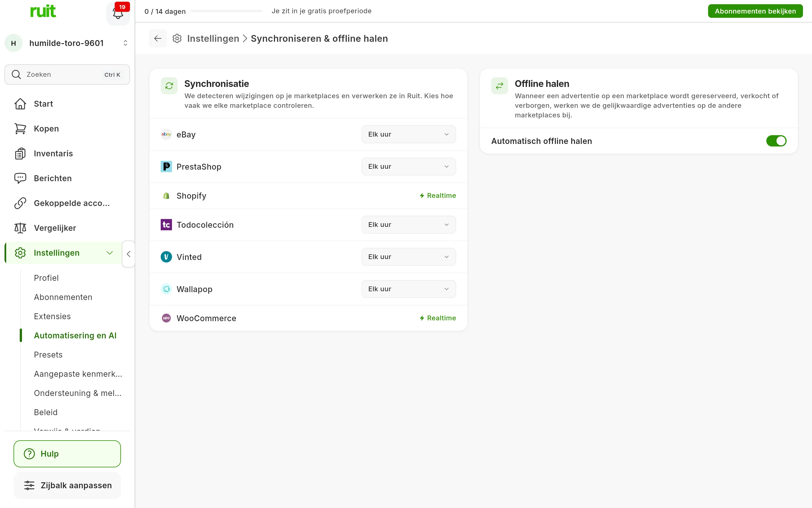Open Presets in settings submenu
The image size is (812, 508).
pyautogui.click(x=48, y=354)
